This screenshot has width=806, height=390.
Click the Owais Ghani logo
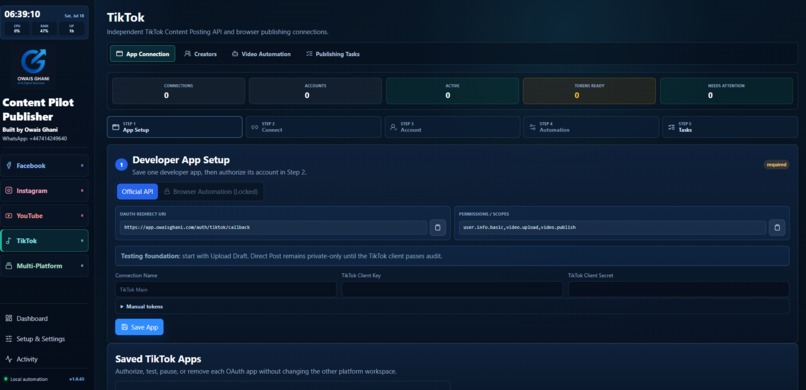point(33,67)
